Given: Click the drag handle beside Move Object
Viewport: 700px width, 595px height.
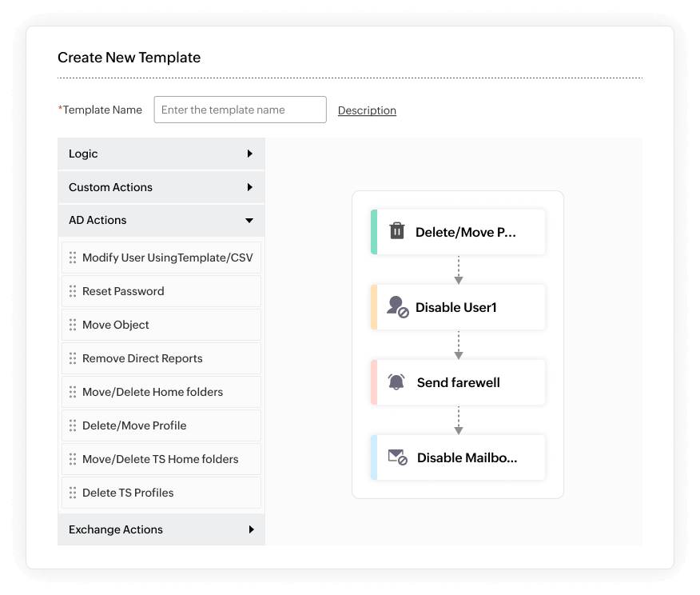Looking at the screenshot, I should click(x=74, y=324).
